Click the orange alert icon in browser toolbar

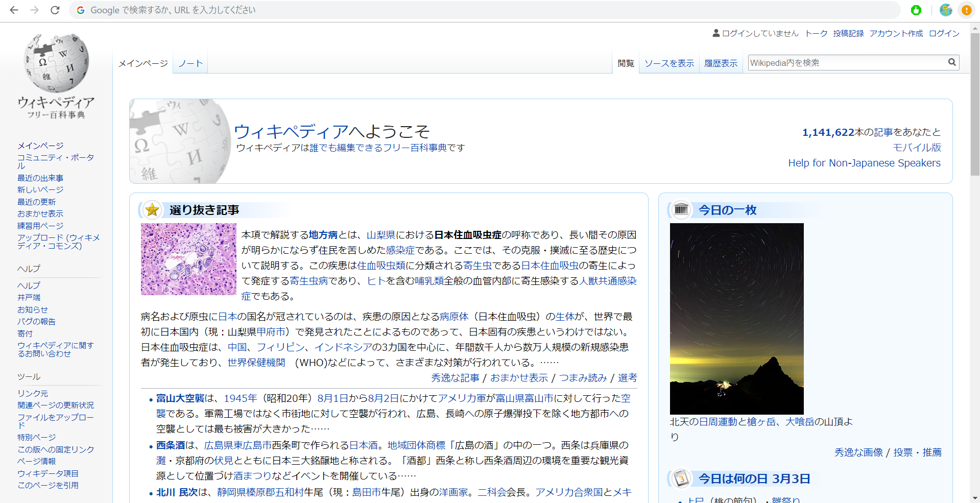pos(967,10)
